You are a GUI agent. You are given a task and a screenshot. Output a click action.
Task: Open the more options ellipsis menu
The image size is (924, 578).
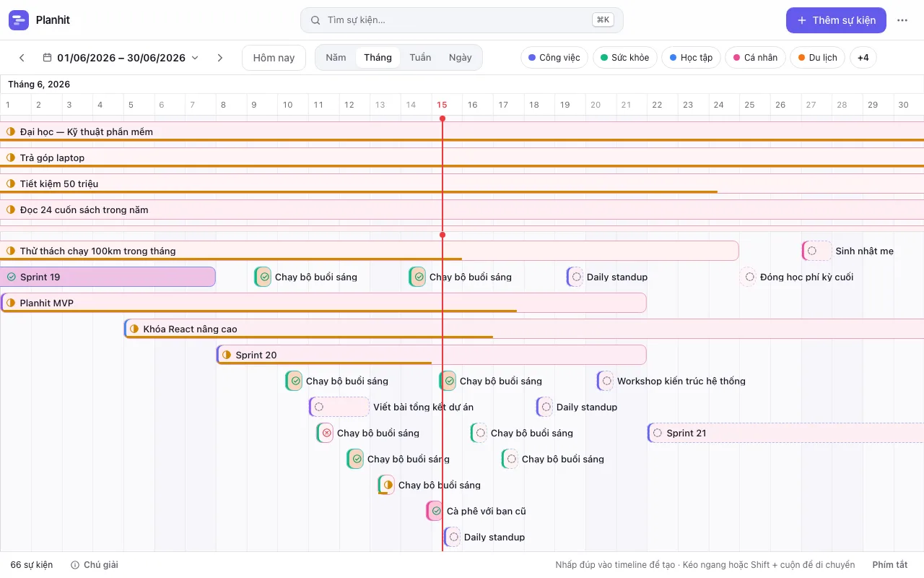click(x=902, y=20)
